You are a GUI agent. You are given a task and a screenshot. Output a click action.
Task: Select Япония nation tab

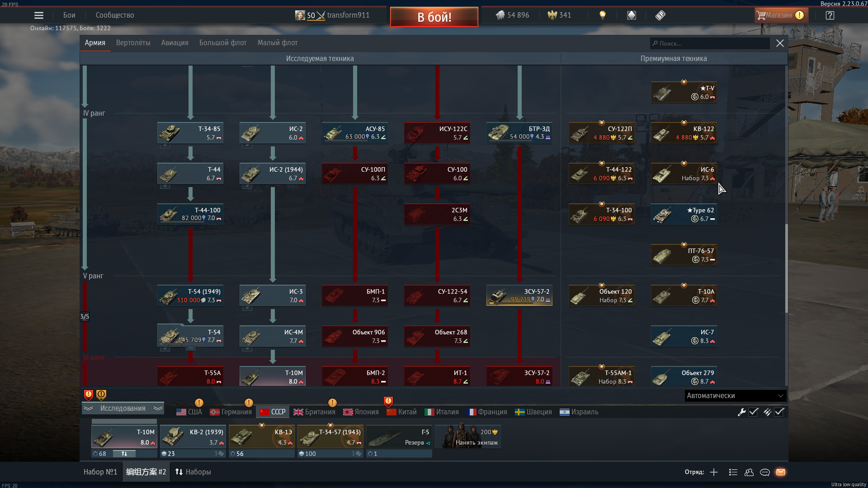361,412
